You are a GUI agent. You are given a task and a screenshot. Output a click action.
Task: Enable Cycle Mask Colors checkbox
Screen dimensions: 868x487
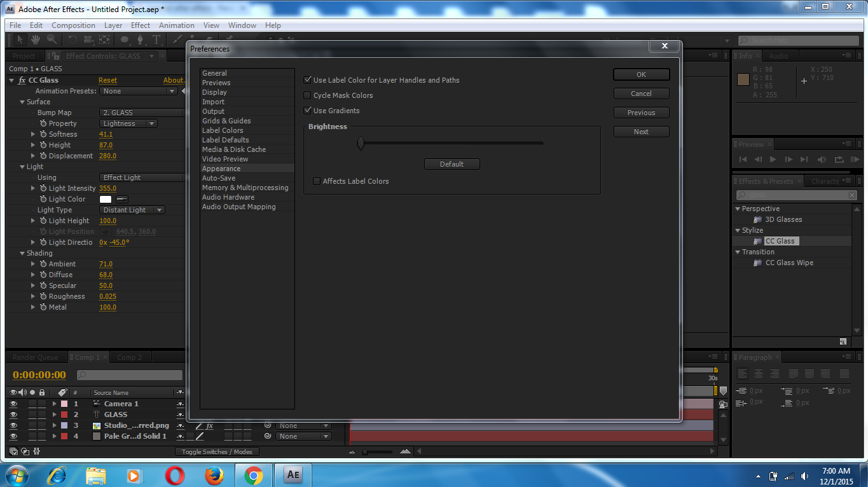pyautogui.click(x=308, y=95)
